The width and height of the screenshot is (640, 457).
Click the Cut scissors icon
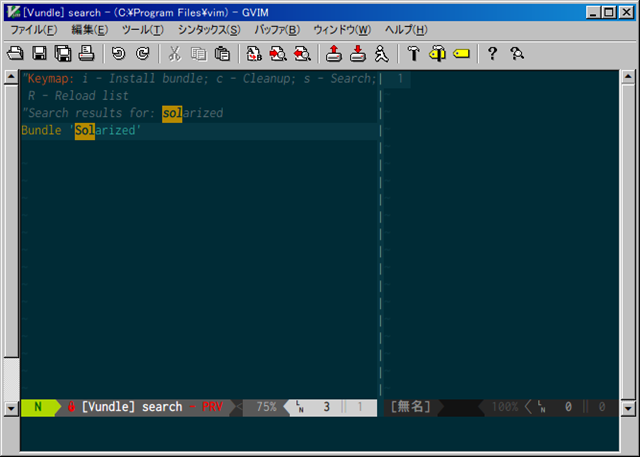pyautogui.click(x=174, y=53)
